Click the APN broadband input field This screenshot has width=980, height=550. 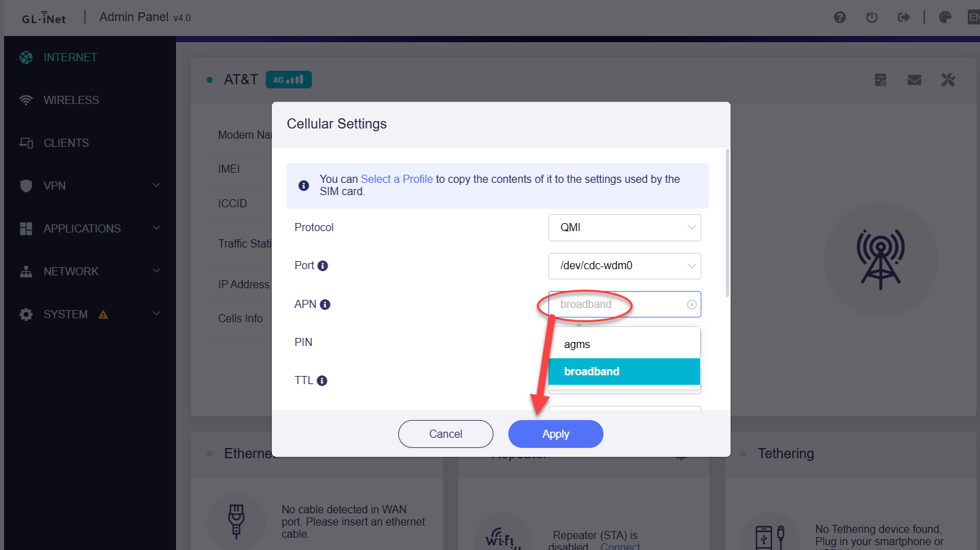625,305
